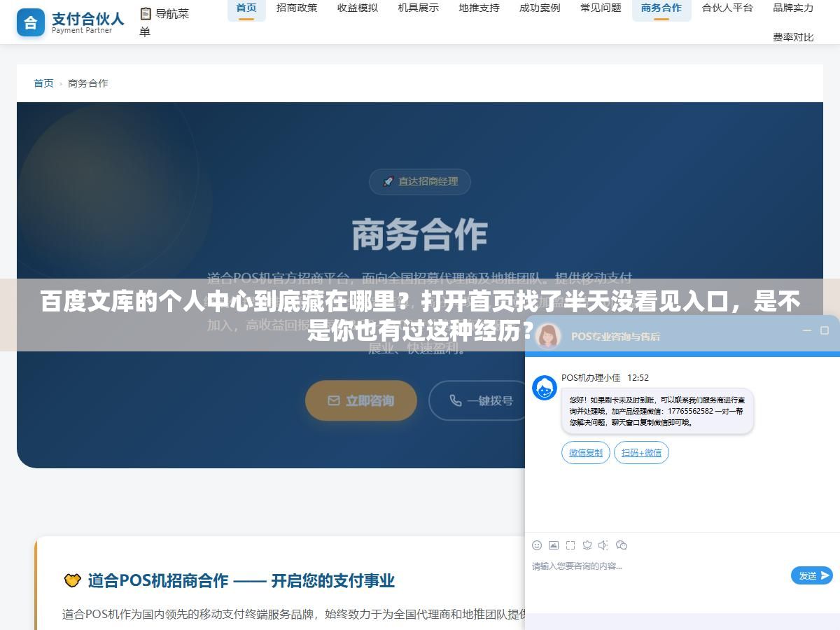The image size is (840, 630).
Task: View the 品牌实力 page
Action: click(793, 8)
